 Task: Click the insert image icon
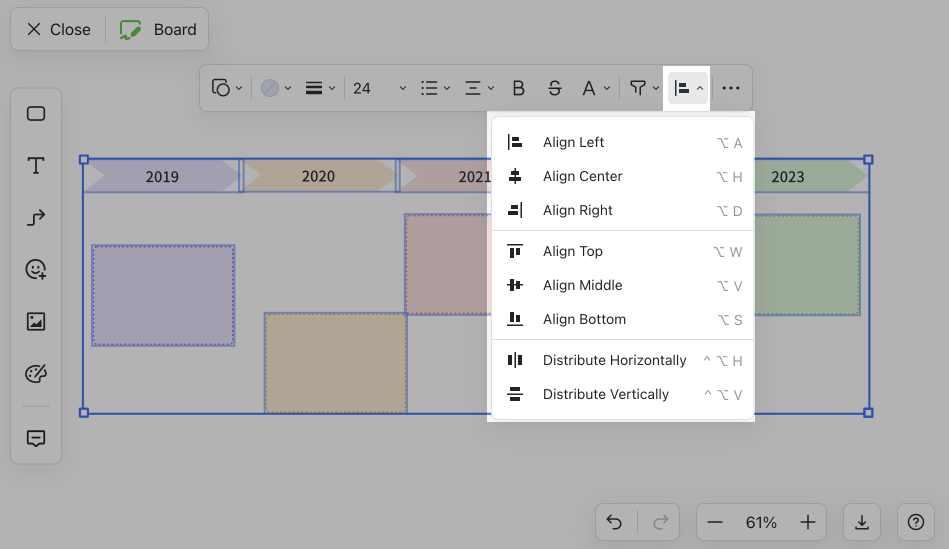[36, 322]
